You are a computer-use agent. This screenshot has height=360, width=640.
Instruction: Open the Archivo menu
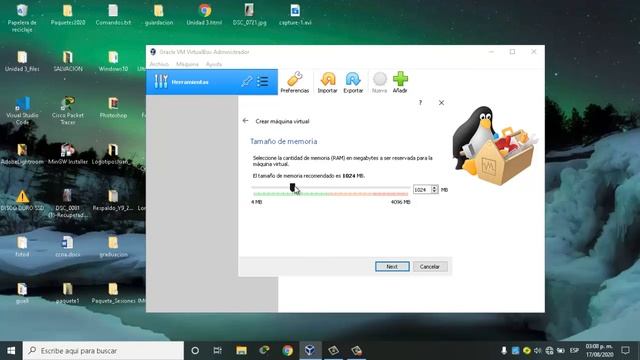[x=159, y=64]
